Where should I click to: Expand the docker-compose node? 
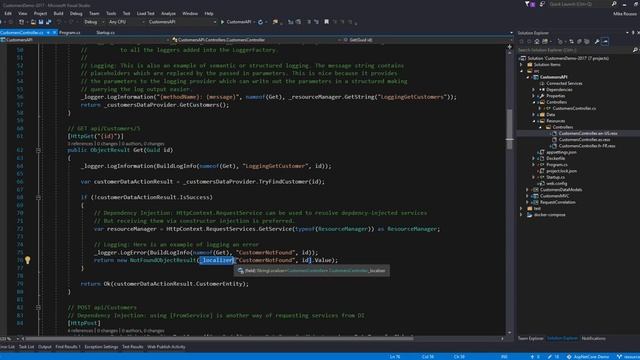click(521, 215)
